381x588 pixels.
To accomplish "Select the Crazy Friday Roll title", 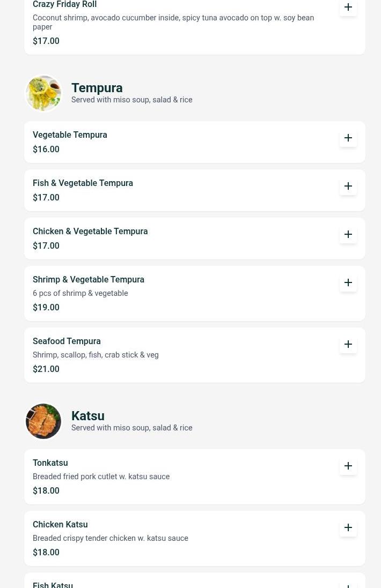I will click(x=64, y=4).
